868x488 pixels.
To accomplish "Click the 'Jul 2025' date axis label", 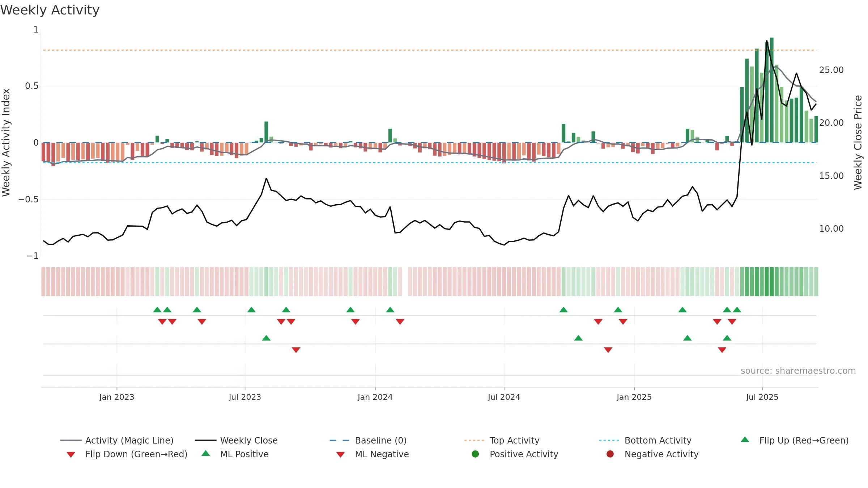I will click(762, 397).
